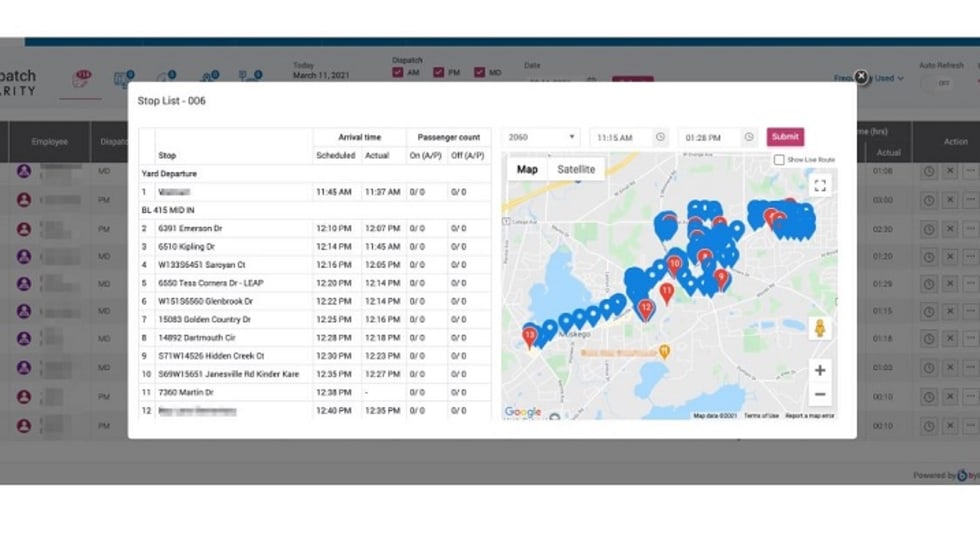Uncheck the PM dispatch checkbox
Screen dimensions: 980x552
(439, 73)
